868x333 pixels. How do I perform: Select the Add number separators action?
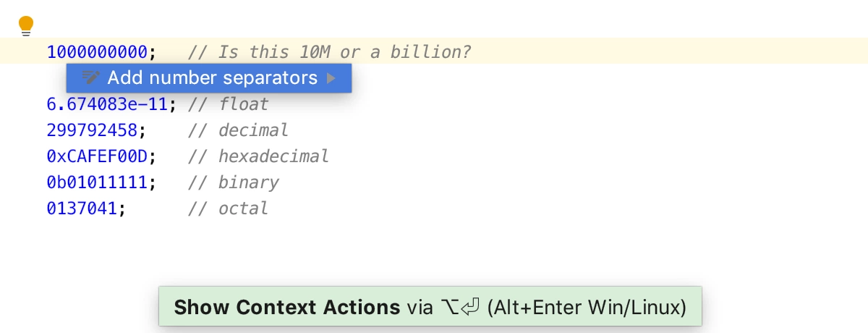point(209,78)
